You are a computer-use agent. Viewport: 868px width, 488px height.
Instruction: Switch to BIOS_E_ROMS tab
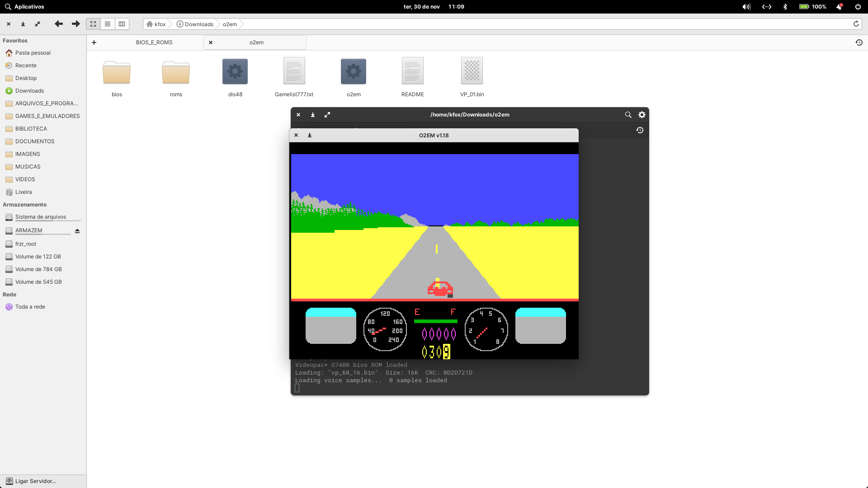154,42
